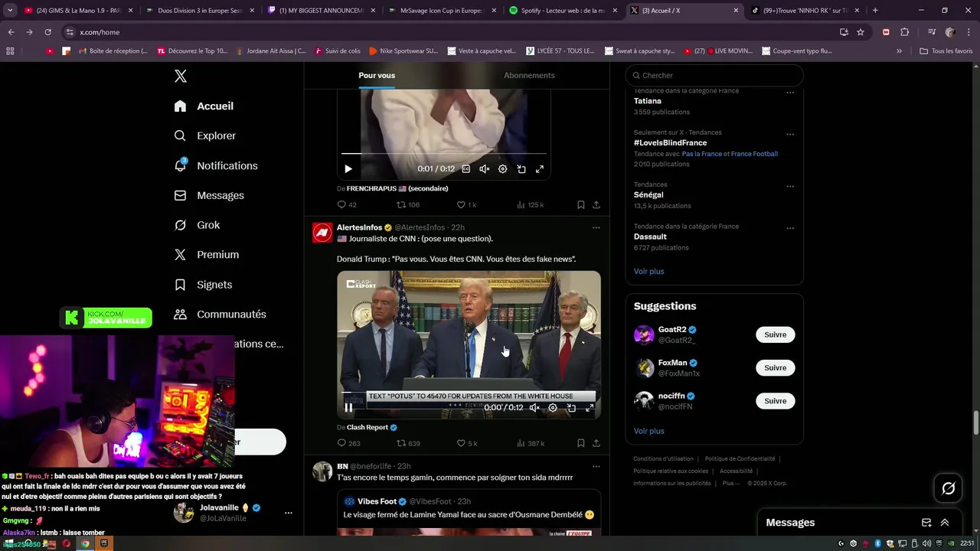
Task: Make the Clash Report video fullscreen
Action: [590, 407]
